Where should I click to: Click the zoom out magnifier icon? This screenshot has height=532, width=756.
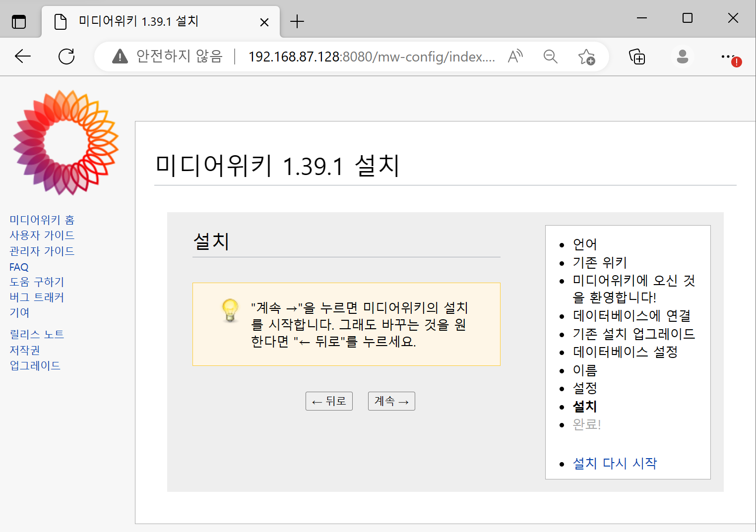pyautogui.click(x=550, y=57)
